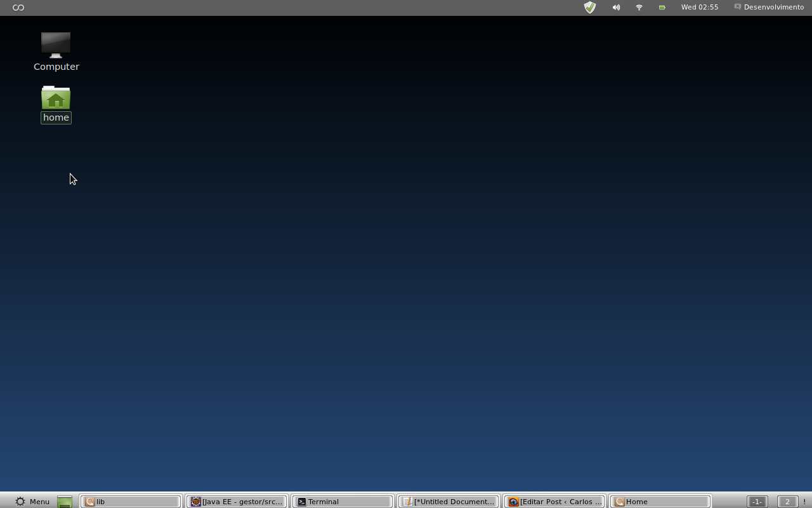Open the update manager shield icon
This screenshot has height=508, width=812.
click(x=590, y=8)
